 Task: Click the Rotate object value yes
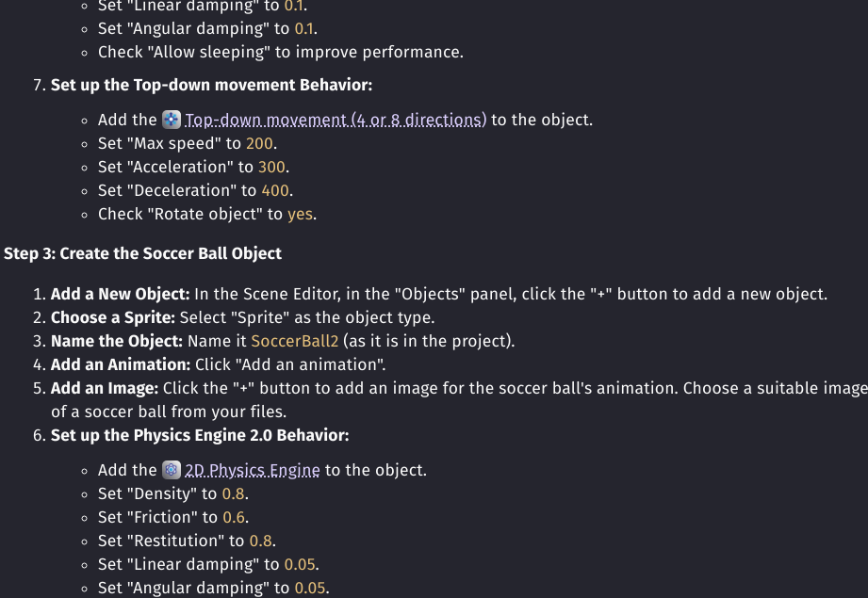[x=300, y=214]
